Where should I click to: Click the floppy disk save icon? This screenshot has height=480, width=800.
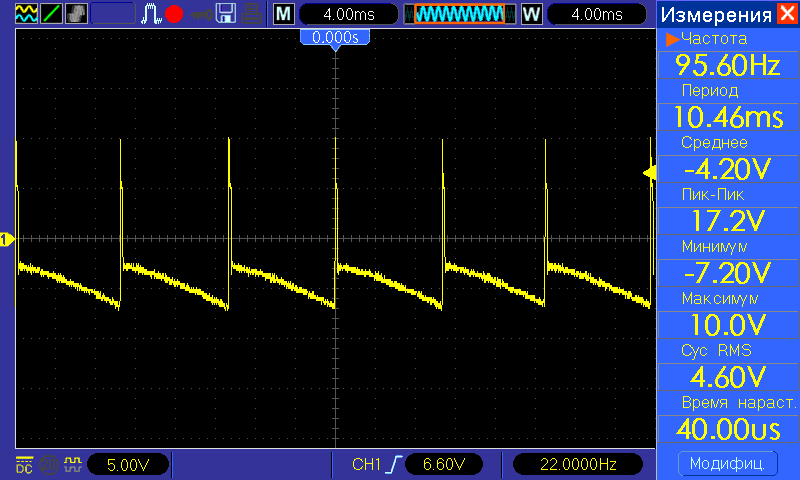(226, 14)
